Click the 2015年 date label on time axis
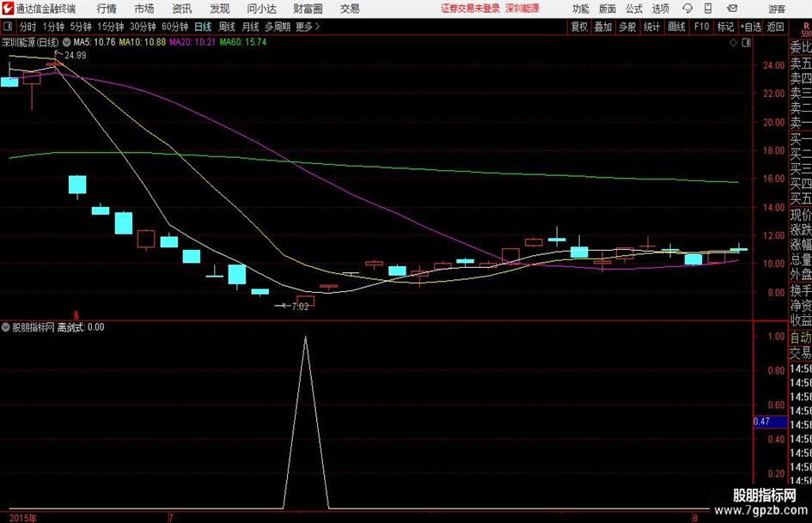This screenshot has width=812, height=523. point(23,518)
